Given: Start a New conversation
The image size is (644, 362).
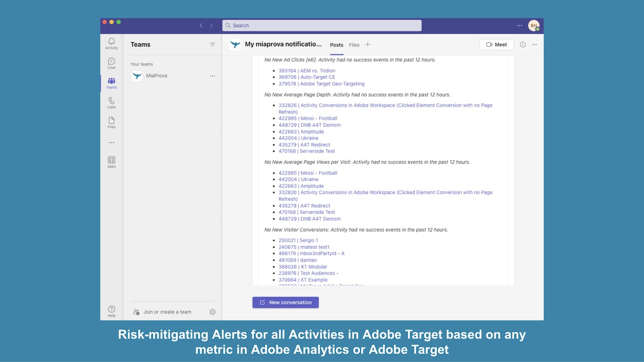Looking at the screenshot, I should [x=285, y=302].
